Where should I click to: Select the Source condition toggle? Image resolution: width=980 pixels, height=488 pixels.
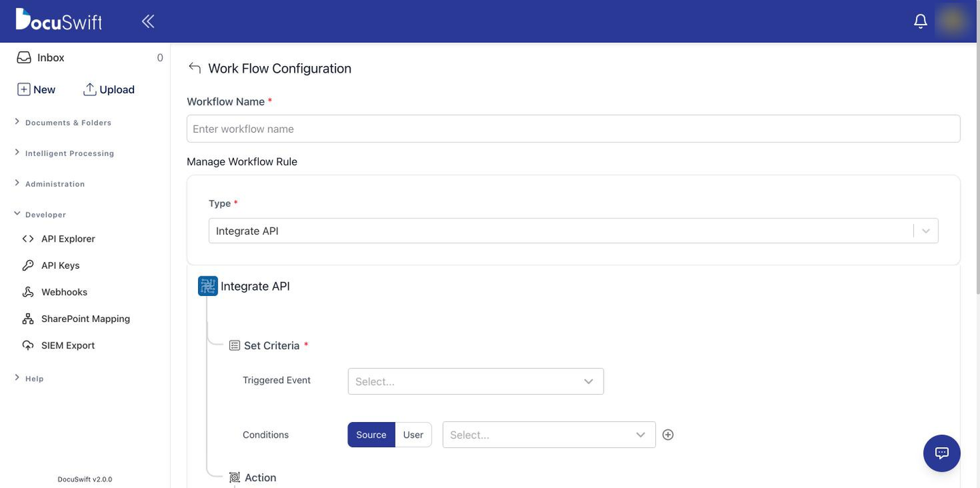pos(372,435)
